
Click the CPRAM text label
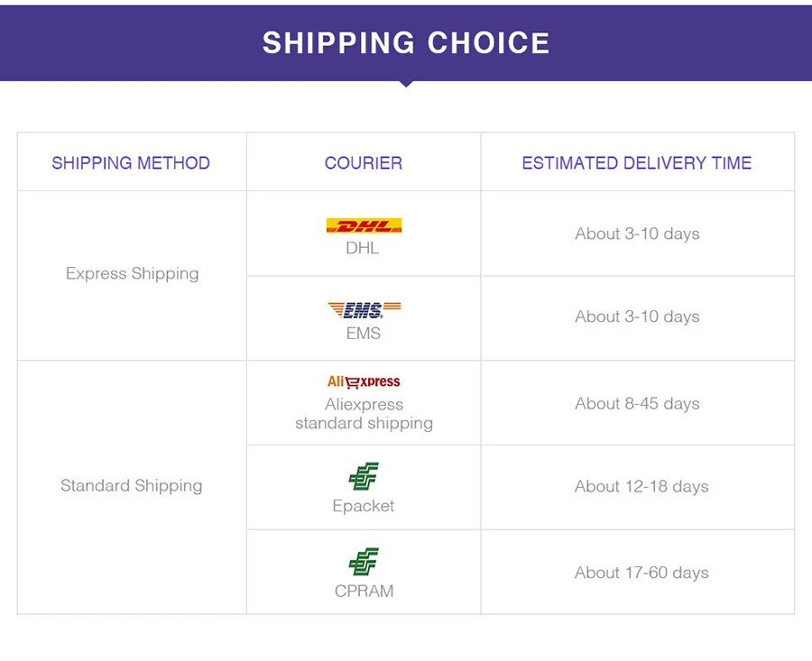364,592
